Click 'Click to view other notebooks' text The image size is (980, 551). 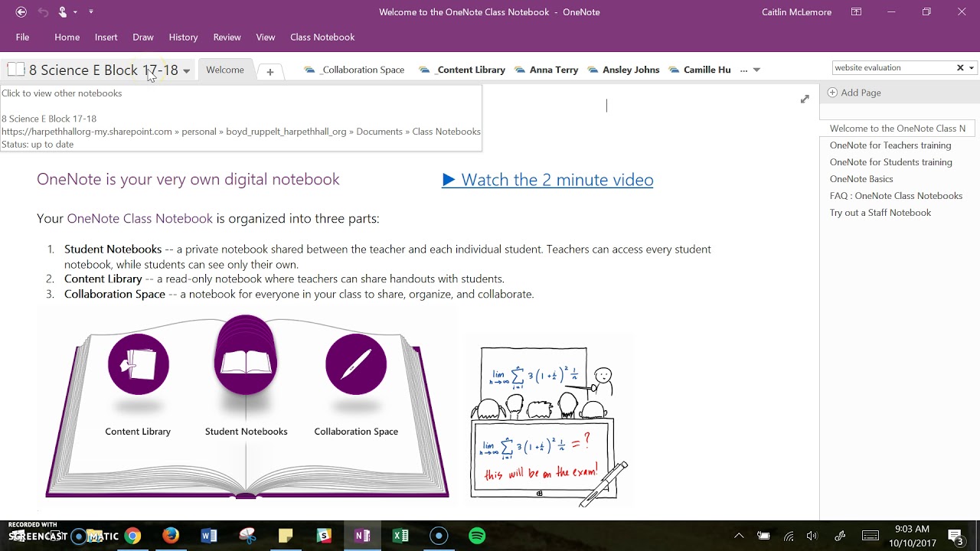click(x=62, y=93)
